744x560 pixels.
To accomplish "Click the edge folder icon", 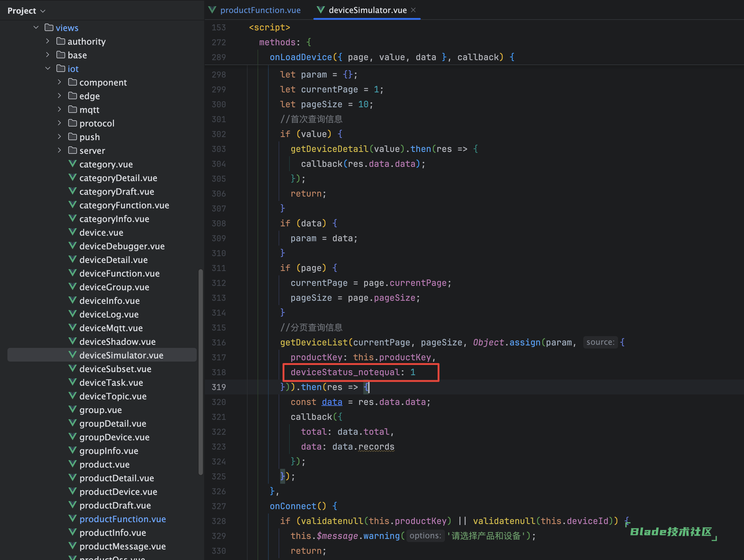I will [x=72, y=96].
